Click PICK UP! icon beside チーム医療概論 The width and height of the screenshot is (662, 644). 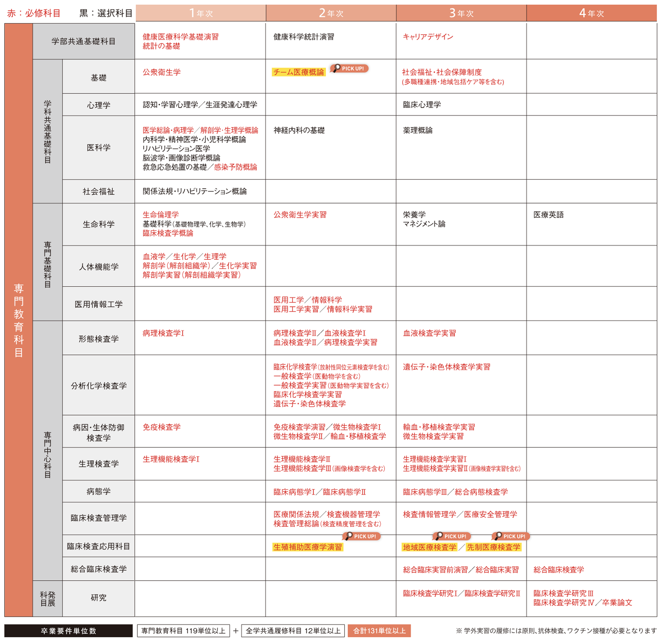349,69
